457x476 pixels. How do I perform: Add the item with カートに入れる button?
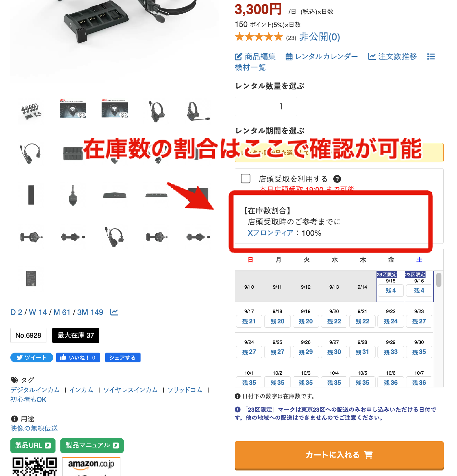(x=339, y=455)
